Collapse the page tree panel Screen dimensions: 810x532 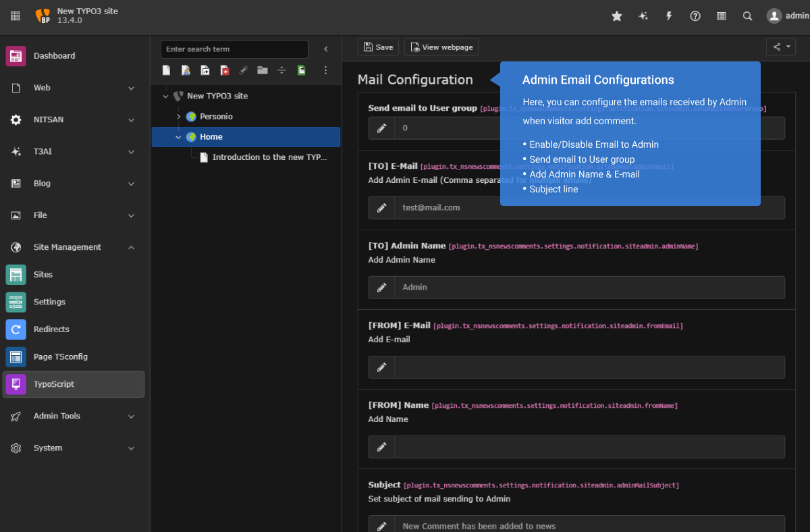coord(326,49)
